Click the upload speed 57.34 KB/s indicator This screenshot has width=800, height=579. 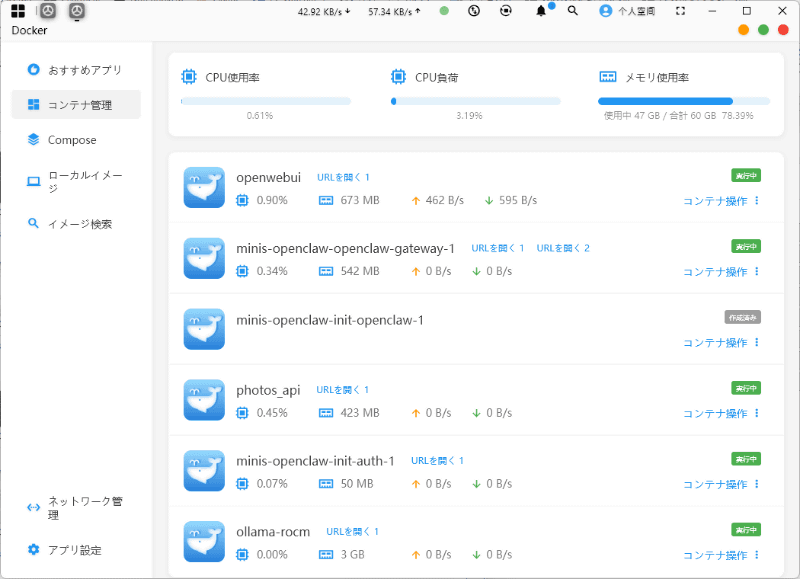[394, 11]
